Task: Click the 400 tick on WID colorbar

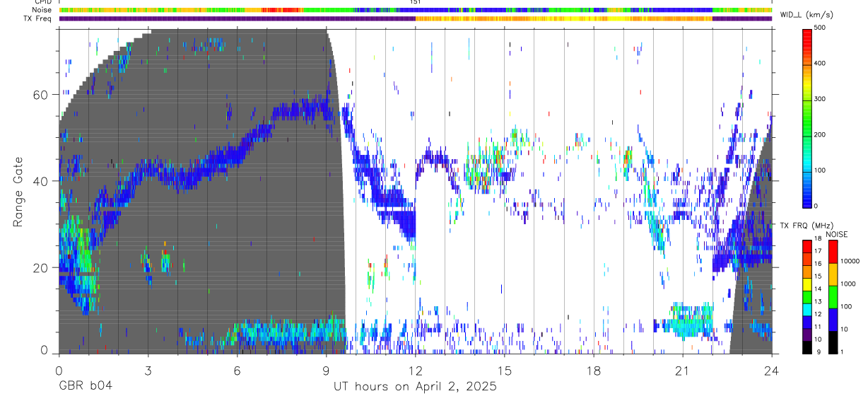Action: point(820,64)
